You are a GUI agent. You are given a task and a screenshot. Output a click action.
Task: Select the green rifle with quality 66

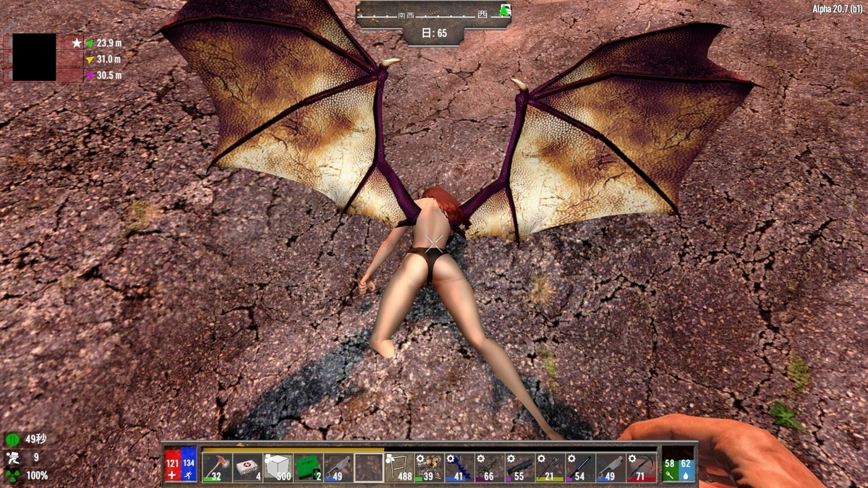(490, 468)
